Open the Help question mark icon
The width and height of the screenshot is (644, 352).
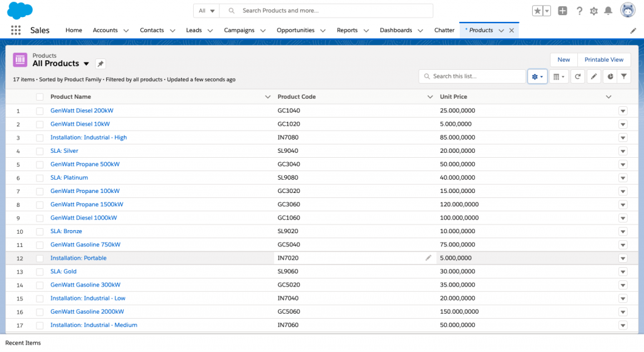click(579, 11)
